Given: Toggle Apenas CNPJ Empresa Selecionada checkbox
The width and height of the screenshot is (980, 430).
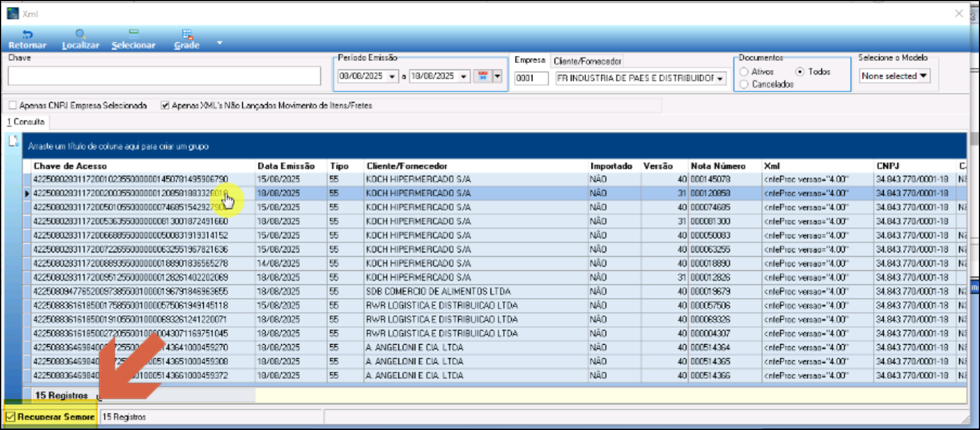Looking at the screenshot, I should point(12,105).
